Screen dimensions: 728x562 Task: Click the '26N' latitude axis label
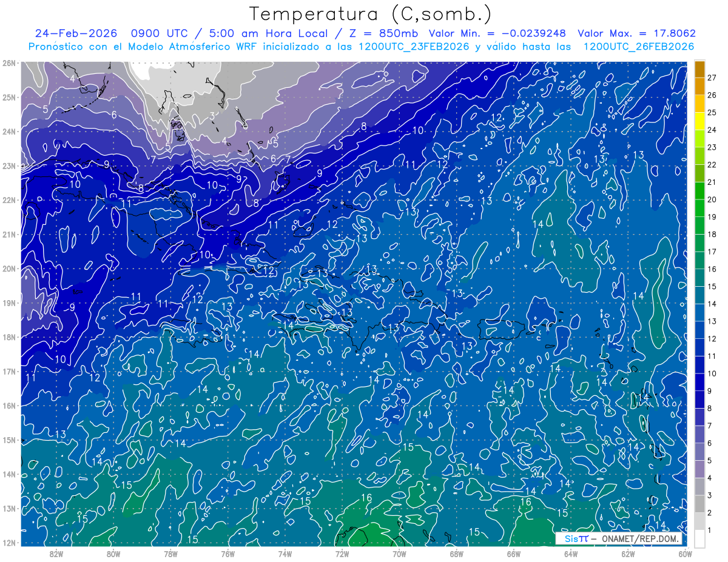(x=10, y=63)
